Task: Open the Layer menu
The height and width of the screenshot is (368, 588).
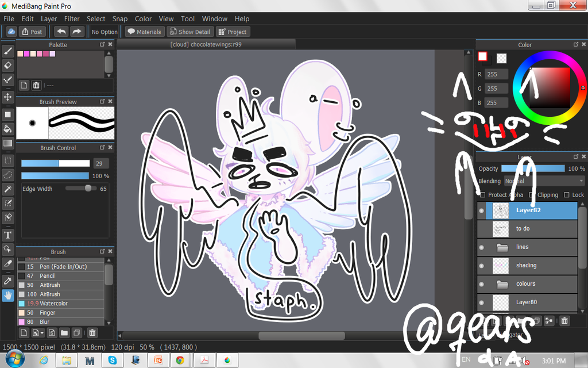Action: coord(49,19)
